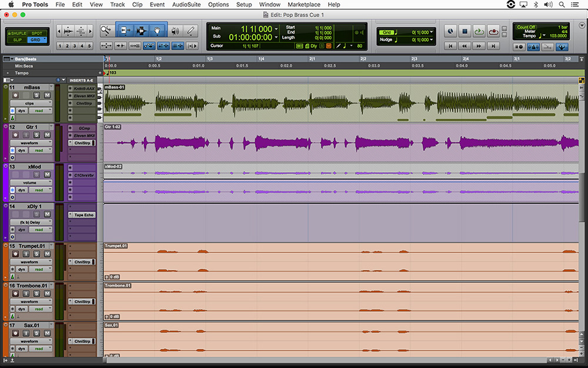Mute the Gtr 1 track
The width and height of the screenshot is (588, 368).
(47, 135)
